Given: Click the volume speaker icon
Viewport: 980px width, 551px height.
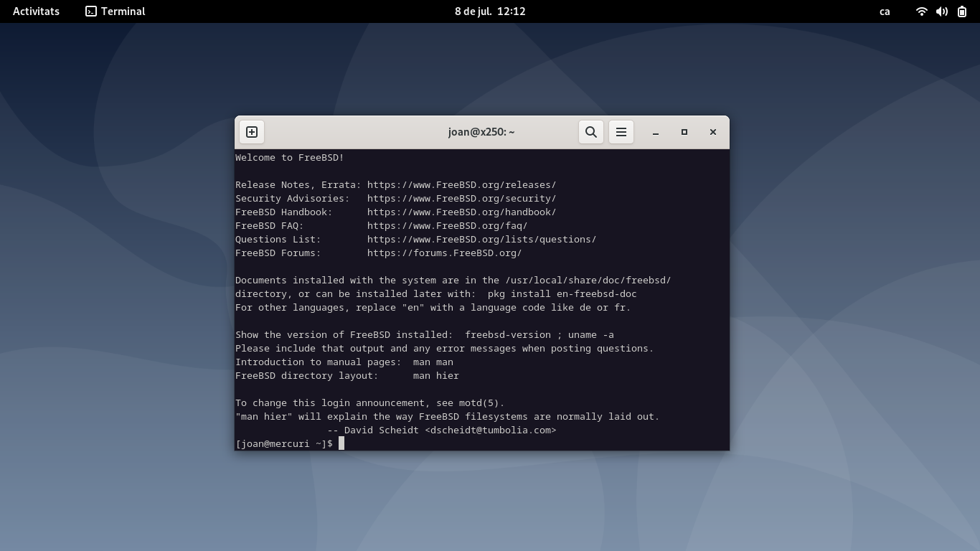Looking at the screenshot, I should (942, 11).
